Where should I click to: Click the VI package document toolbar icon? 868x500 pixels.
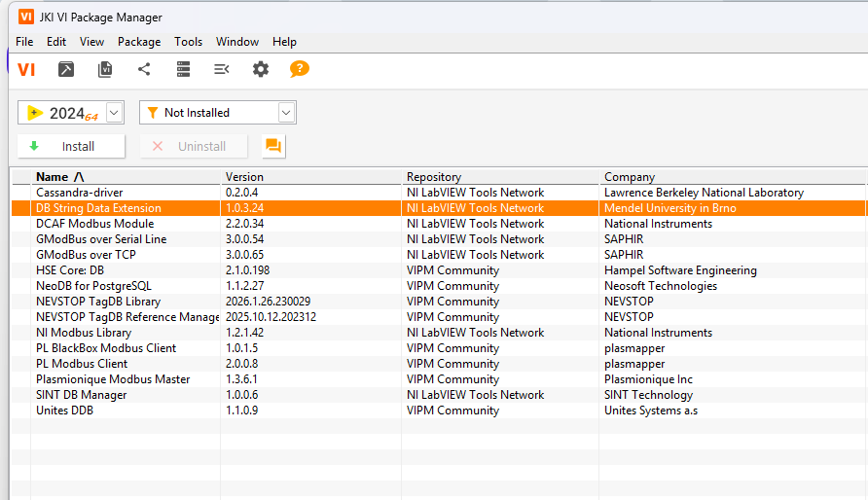[105, 69]
